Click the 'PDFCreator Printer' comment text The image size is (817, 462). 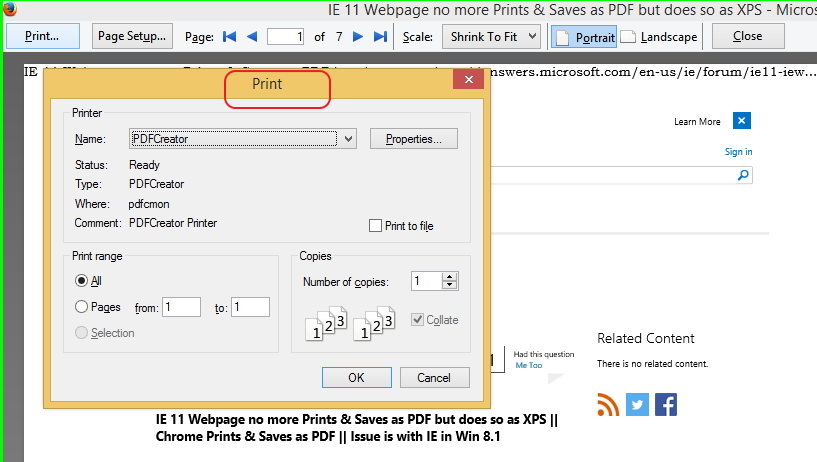coord(173,223)
